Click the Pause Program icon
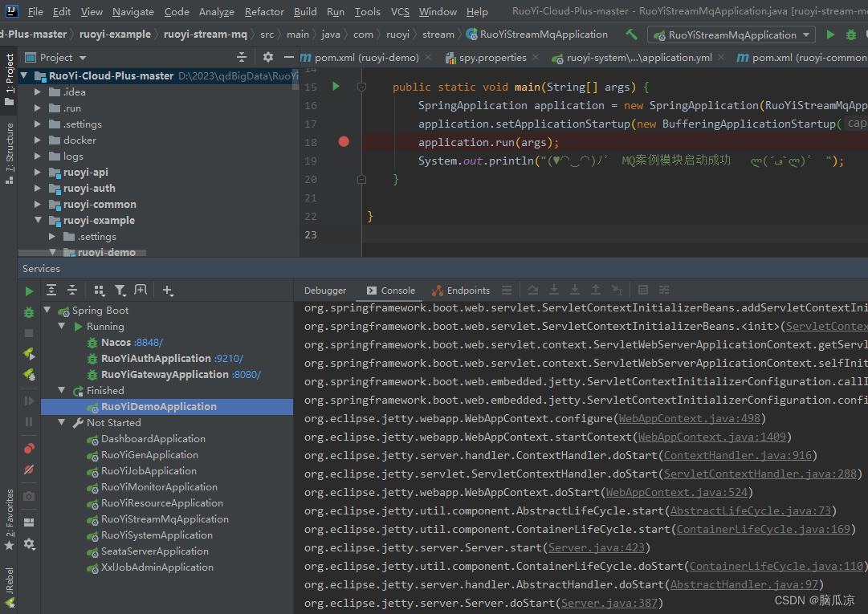The width and height of the screenshot is (868, 614). coord(29,422)
